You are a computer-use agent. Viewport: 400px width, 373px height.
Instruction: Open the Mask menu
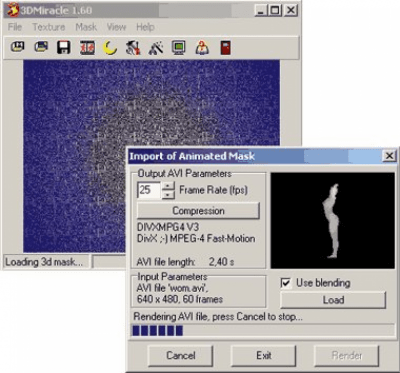point(86,27)
